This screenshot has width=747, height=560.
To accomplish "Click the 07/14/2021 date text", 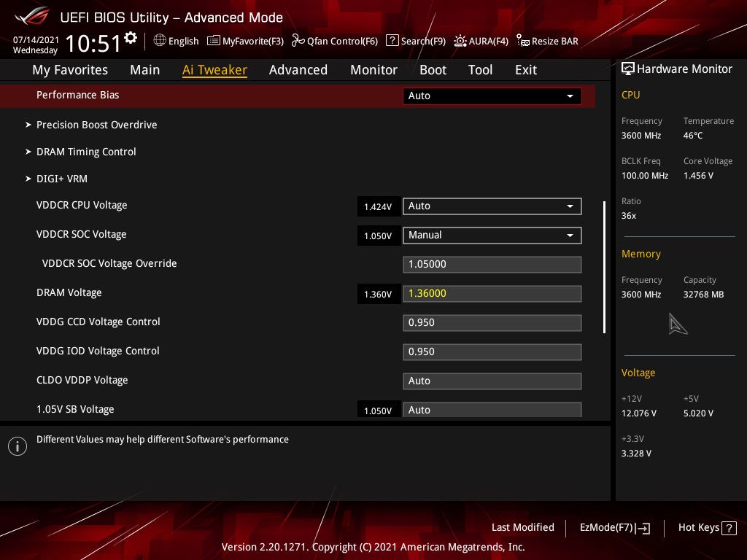I will coord(36,40).
